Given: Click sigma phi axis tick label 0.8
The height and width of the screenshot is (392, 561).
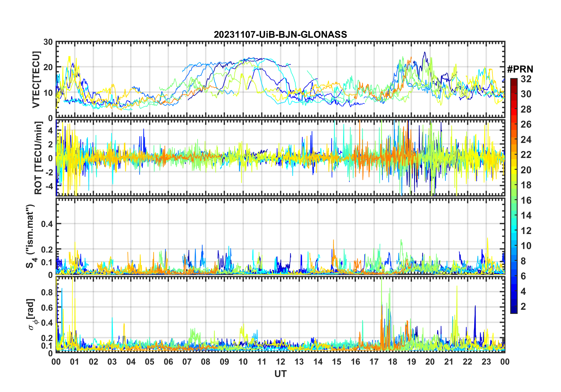Looking at the screenshot, I should pos(47,292).
